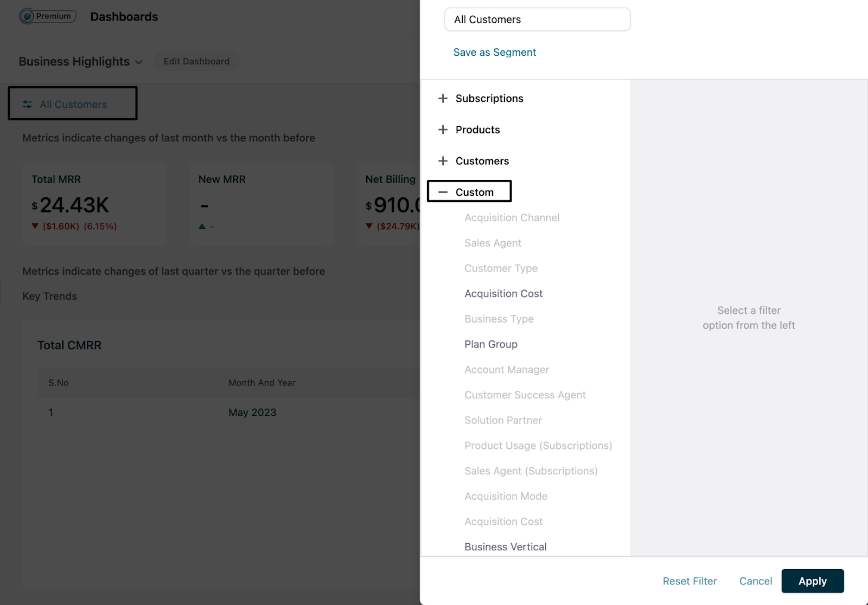Expand the Customers plus icon
The width and height of the screenshot is (868, 605).
(443, 161)
